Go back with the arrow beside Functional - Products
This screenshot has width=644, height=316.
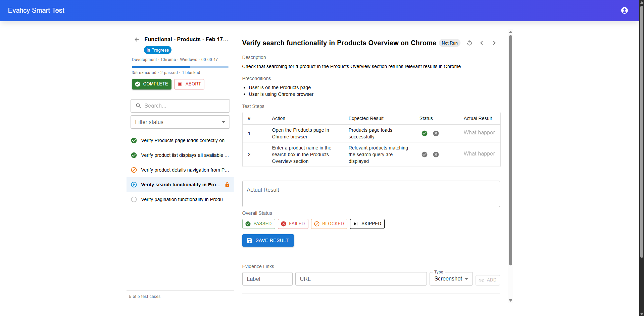tap(137, 40)
